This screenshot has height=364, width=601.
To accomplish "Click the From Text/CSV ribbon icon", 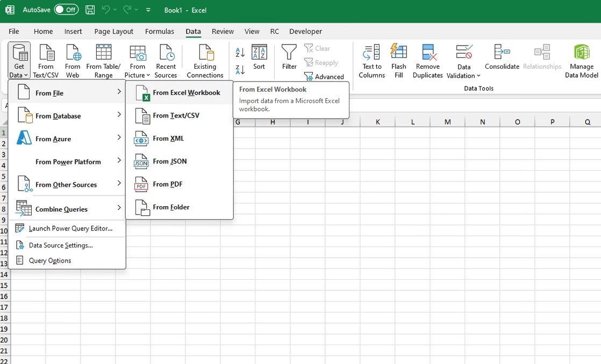I will [x=46, y=61].
